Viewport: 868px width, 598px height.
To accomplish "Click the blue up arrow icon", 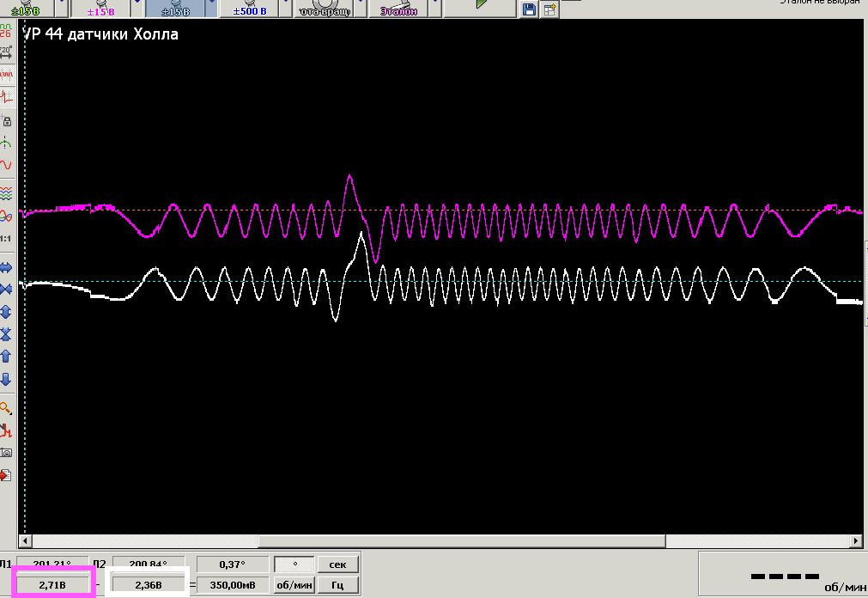I will click(7, 355).
